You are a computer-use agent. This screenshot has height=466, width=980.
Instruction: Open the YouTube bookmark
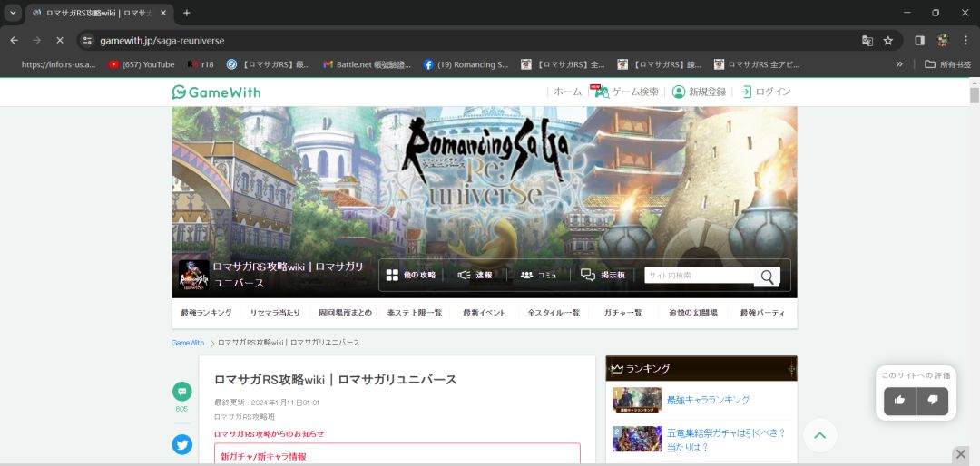[142, 64]
